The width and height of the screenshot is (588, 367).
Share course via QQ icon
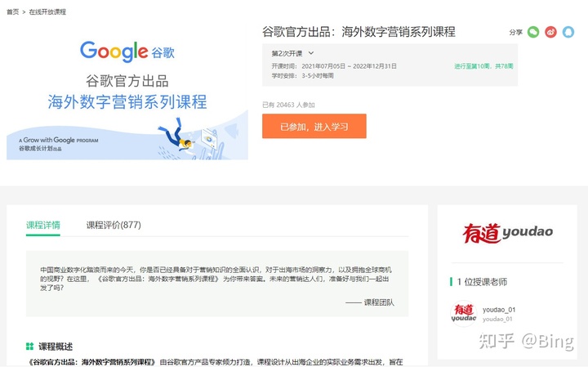568,32
